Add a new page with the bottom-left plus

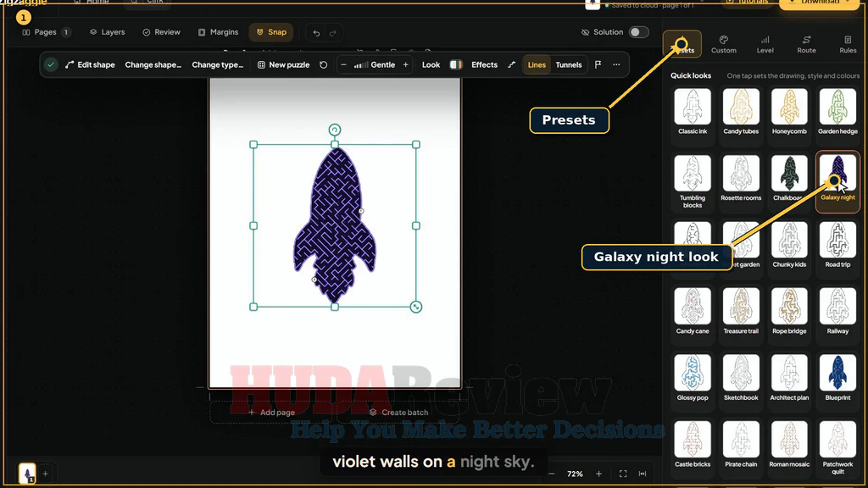pyautogui.click(x=46, y=474)
